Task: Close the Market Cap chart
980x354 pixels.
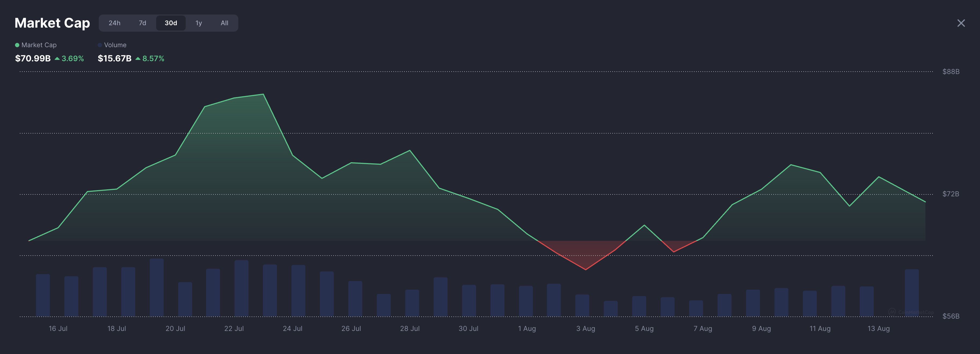Action: pyautogui.click(x=961, y=23)
